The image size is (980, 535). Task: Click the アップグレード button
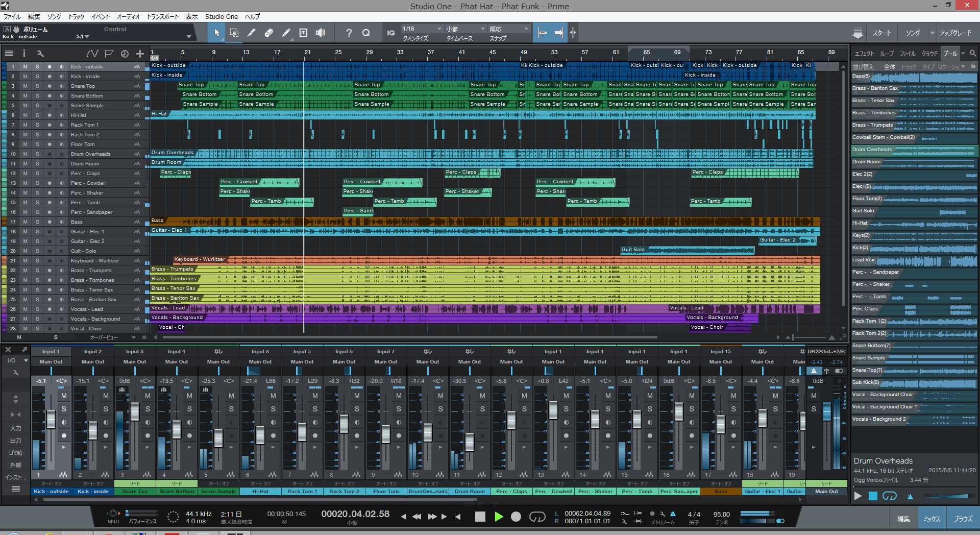pyautogui.click(x=955, y=33)
